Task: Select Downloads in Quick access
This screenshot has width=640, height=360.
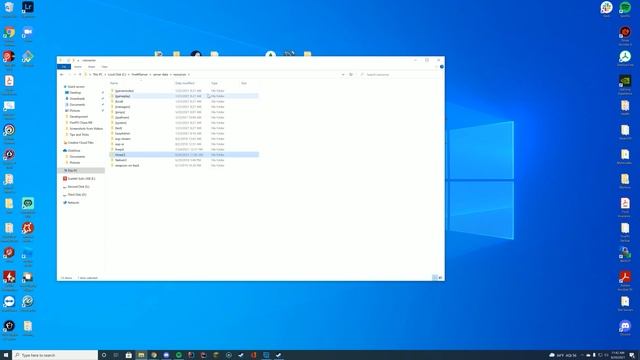Action: [x=77, y=98]
